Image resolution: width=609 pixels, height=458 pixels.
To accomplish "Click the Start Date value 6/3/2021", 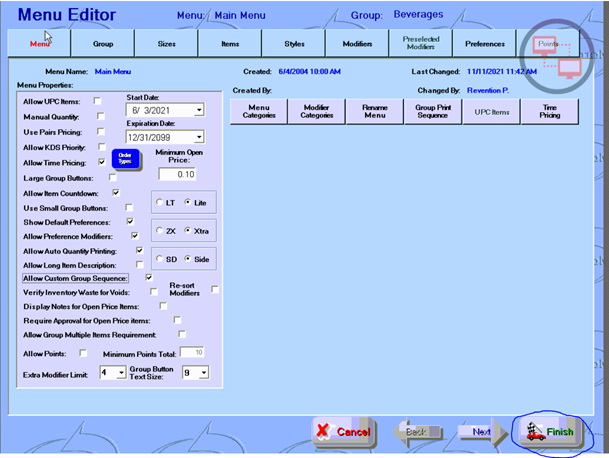I will coord(151,110).
